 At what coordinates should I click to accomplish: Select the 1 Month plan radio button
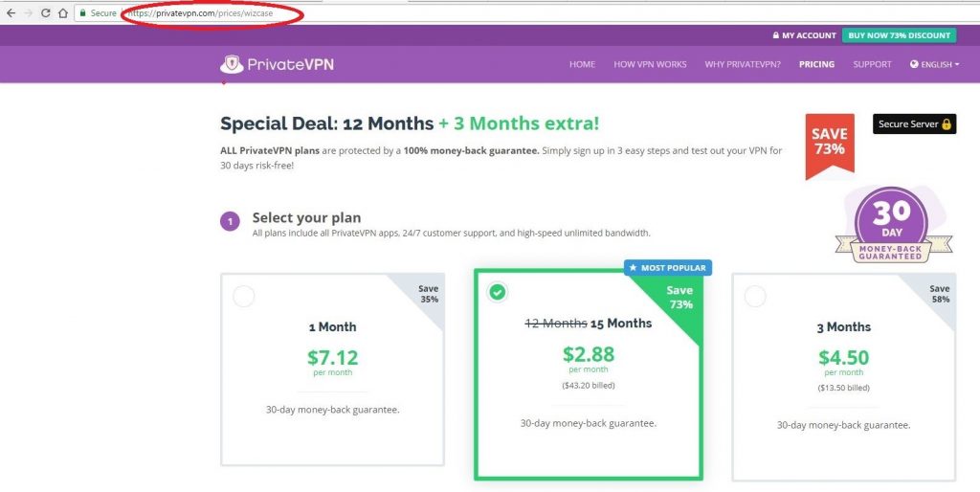[244, 297]
